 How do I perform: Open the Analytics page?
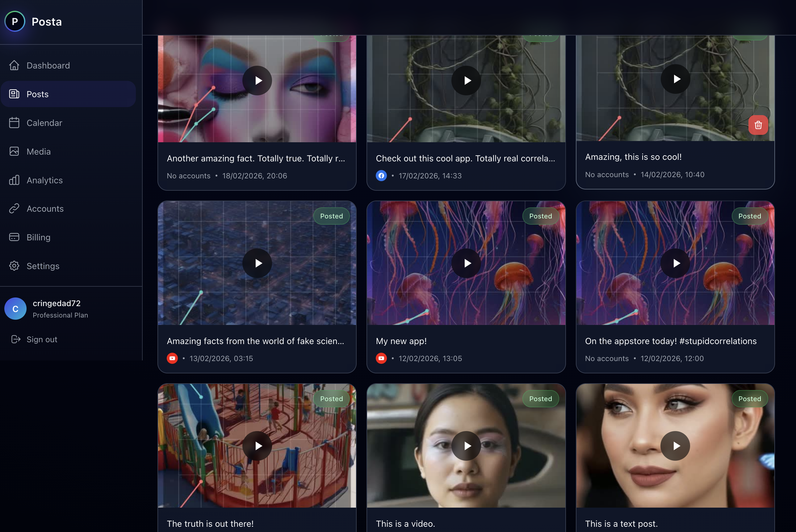pyautogui.click(x=68, y=180)
